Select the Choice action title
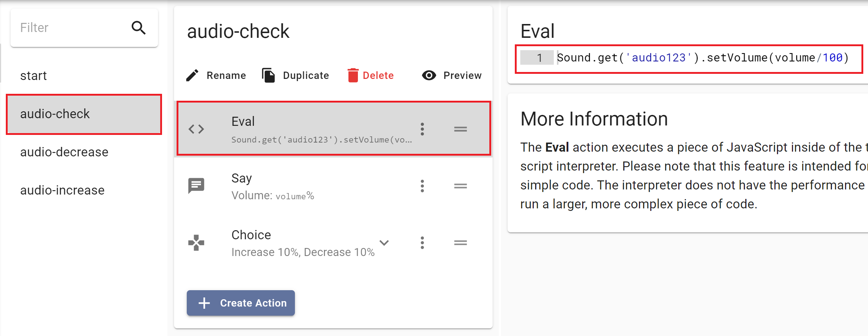Screen dimensions: 868x336 pos(251,235)
